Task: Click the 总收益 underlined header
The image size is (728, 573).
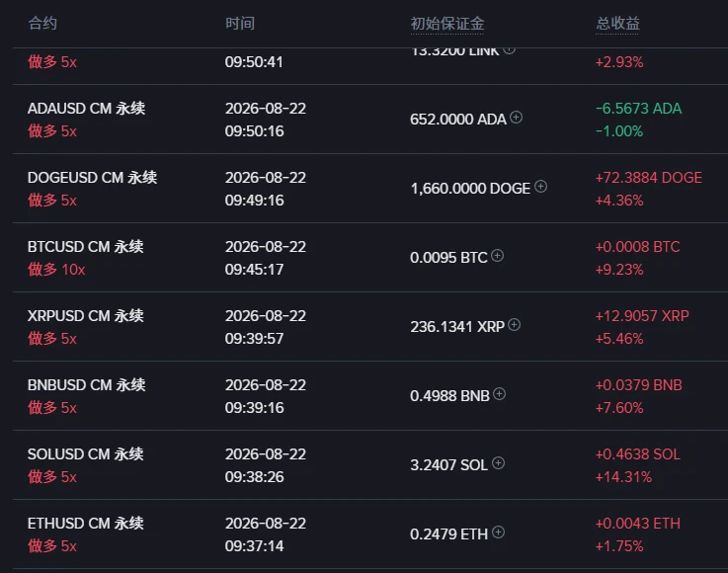Action: pyautogui.click(x=617, y=24)
